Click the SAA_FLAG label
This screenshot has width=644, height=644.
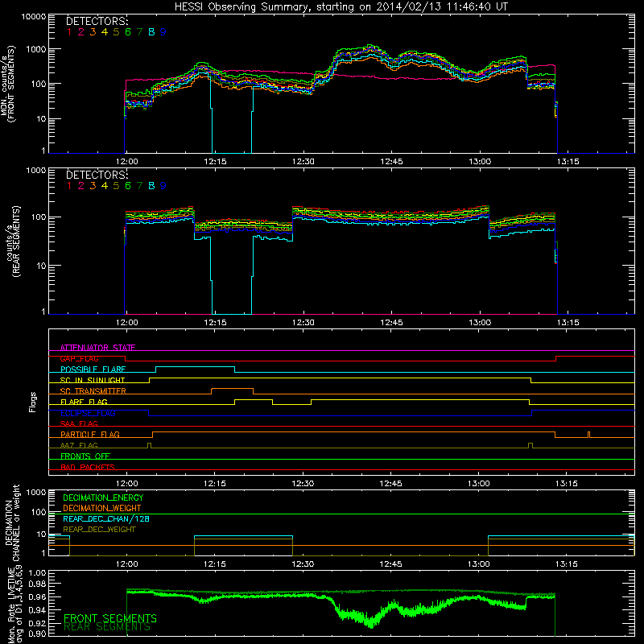click(x=79, y=423)
